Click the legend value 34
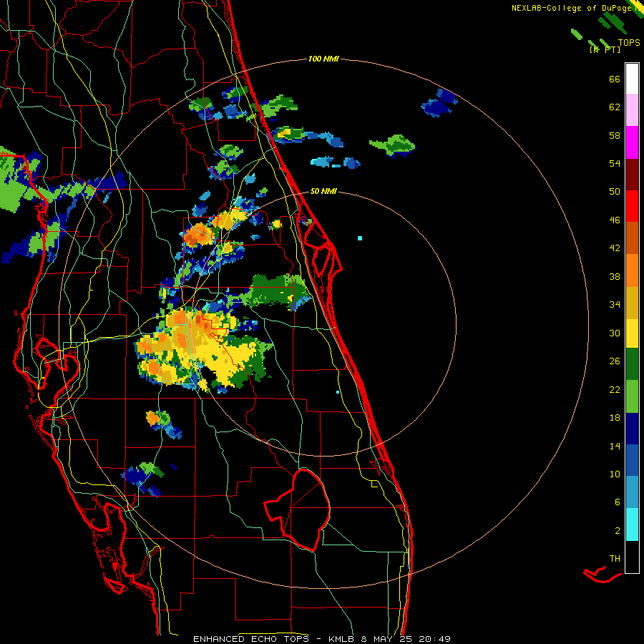 (615, 305)
